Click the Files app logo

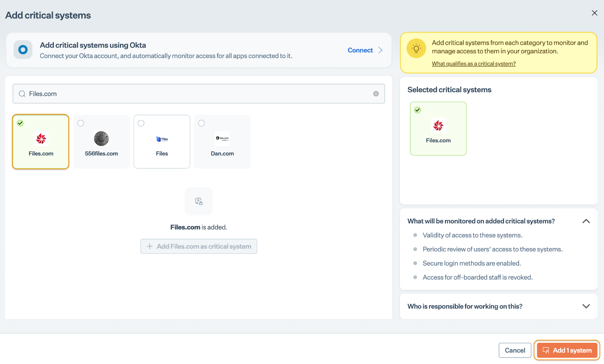tap(162, 139)
